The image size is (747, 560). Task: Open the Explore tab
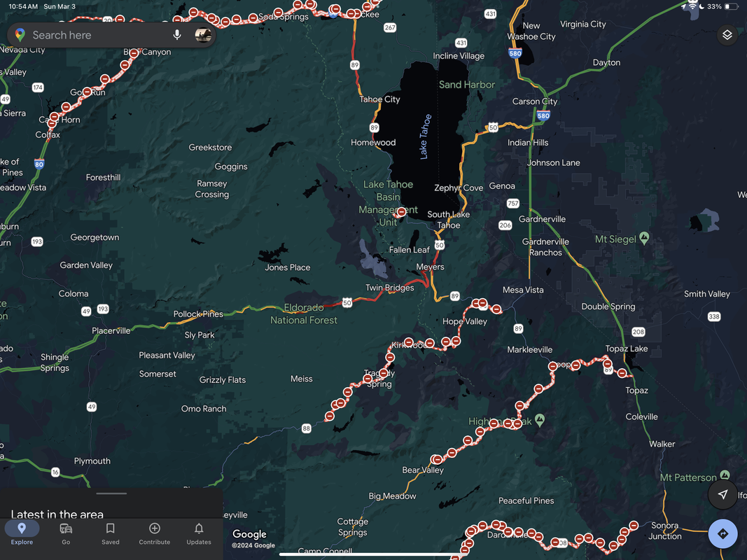point(22,533)
